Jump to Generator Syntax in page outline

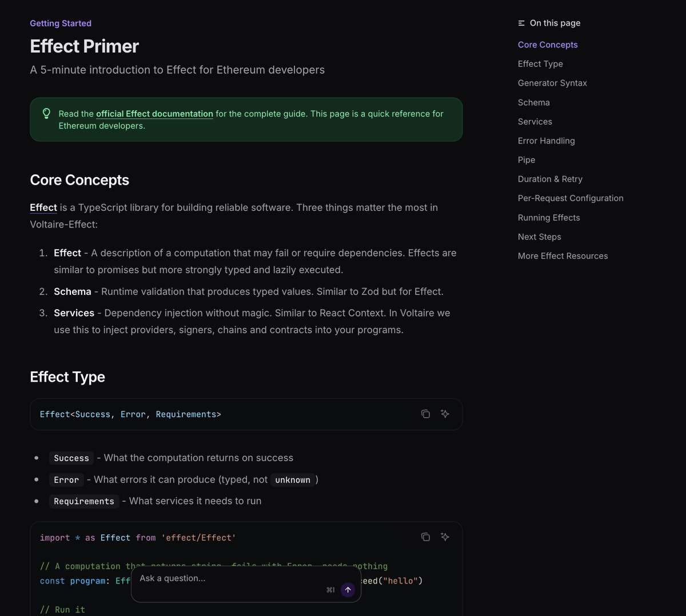pos(552,83)
